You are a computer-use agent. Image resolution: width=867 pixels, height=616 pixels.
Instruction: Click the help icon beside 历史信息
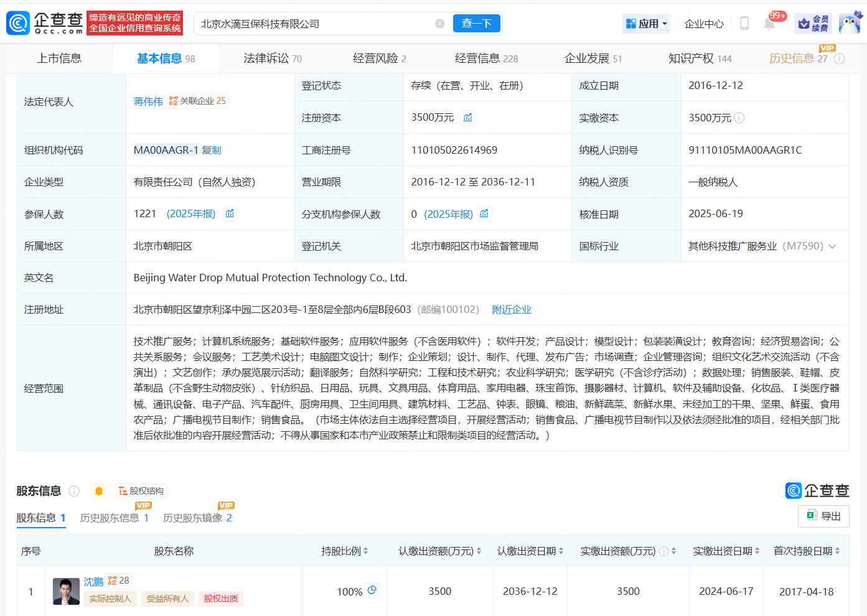click(x=840, y=58)
